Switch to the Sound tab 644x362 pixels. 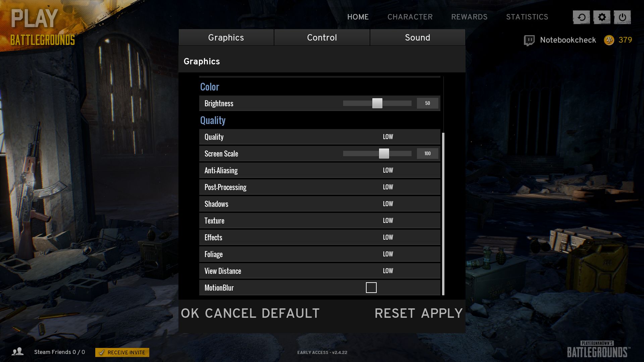coord(418,37)
